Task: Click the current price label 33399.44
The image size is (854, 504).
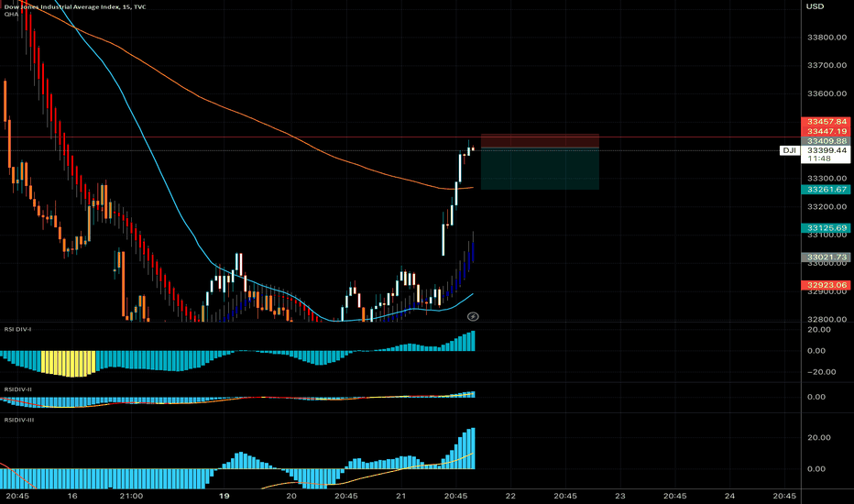Action: point(827,150)
